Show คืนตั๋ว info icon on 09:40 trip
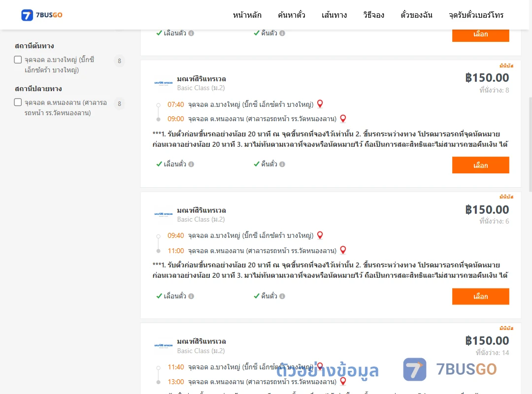 coord(282,296)
